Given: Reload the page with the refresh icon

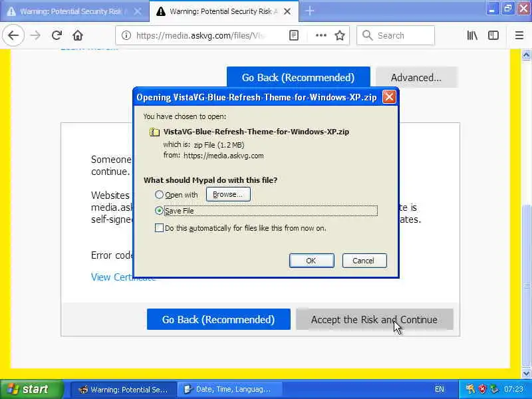Looking at the screenshot, I should 57,35.
